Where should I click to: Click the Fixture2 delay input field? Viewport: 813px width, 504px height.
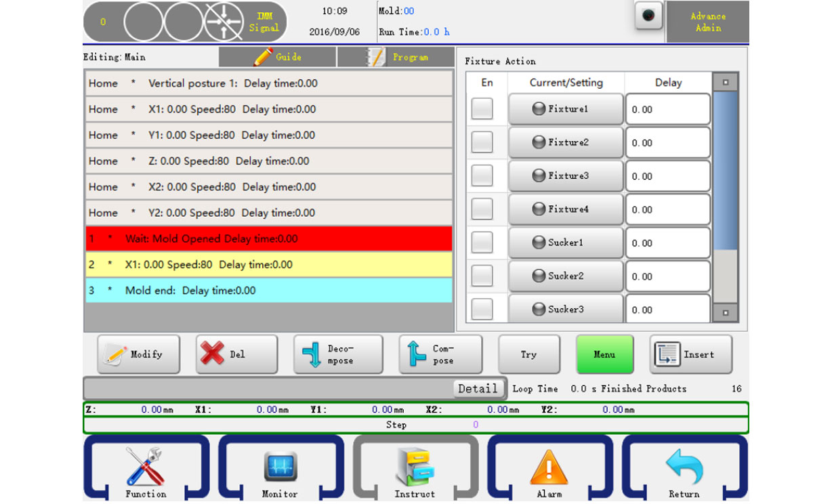pyautogui.click(x=667, y=143)
